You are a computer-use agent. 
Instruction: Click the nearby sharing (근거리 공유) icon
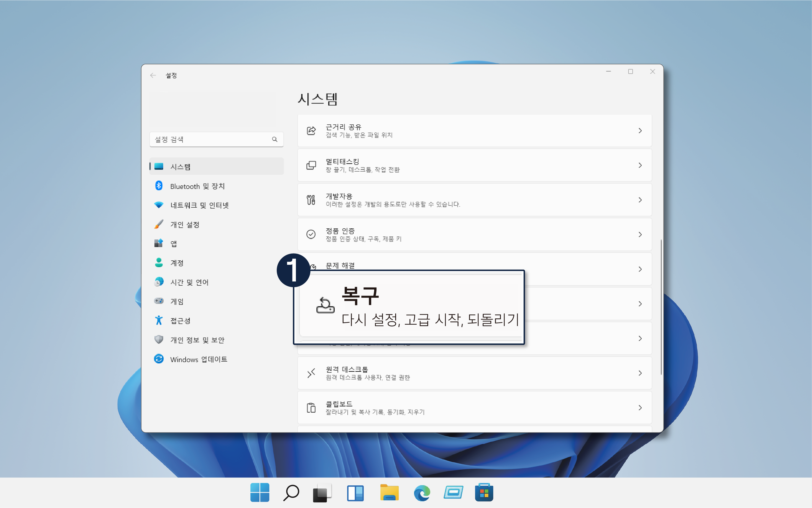point(311,131)
